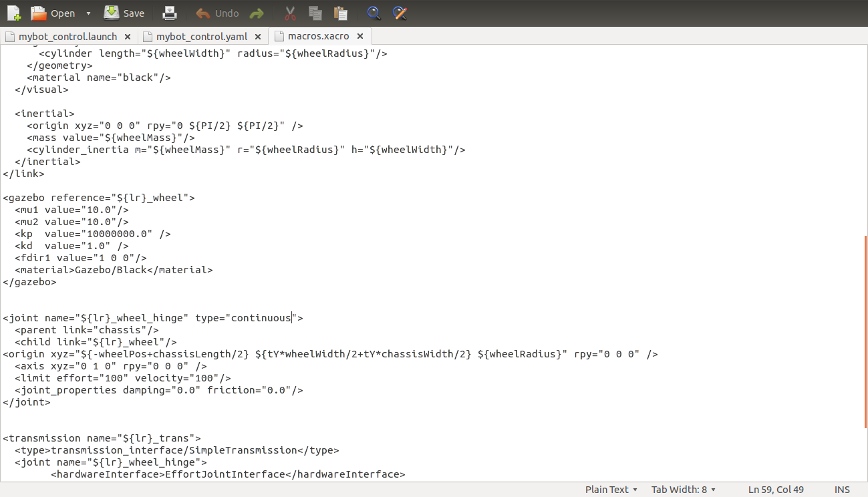
Task: Click the SimpleTransmission type line
Action: [x=177, y=450]
